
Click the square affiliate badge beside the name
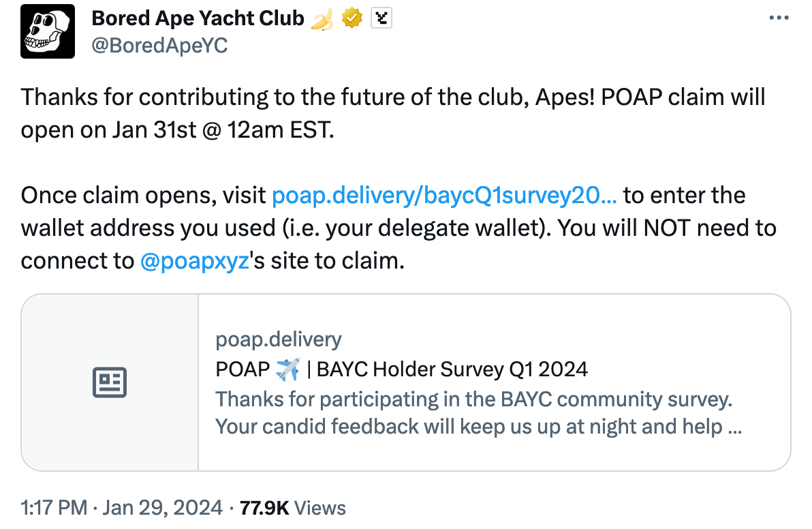pyautogui.click(x=381, y=18)
